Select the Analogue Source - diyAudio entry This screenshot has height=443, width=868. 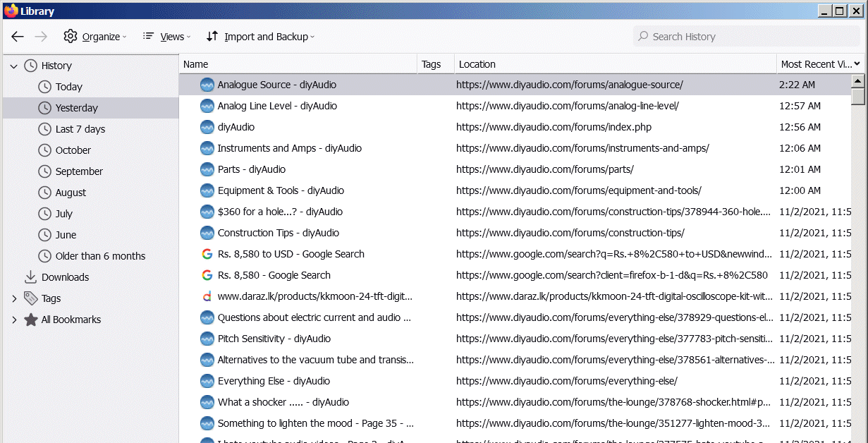pyautogui.click(x=514, y=85)
